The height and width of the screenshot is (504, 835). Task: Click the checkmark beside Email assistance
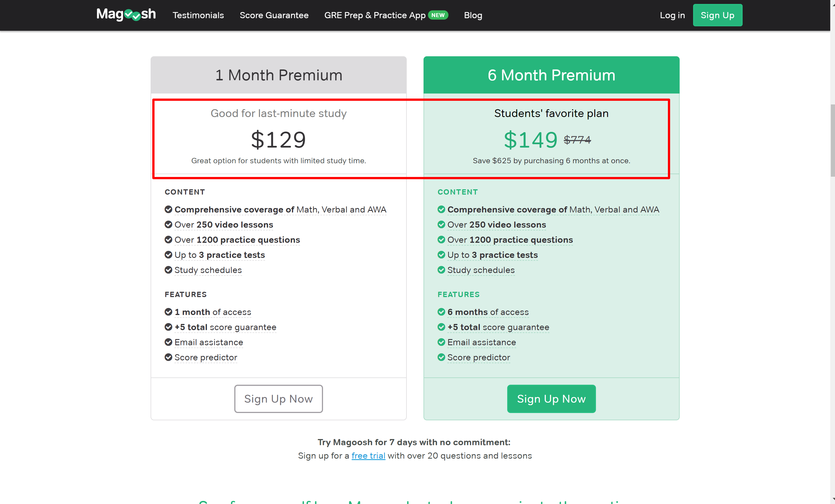tap(169, 342)
